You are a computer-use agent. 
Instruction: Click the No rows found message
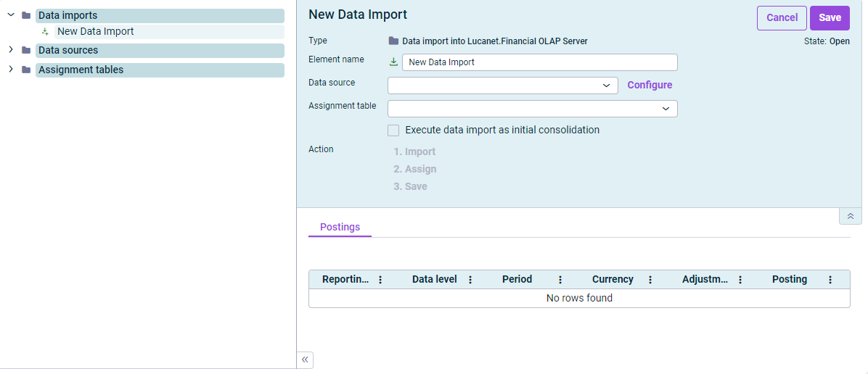[579, 298]
